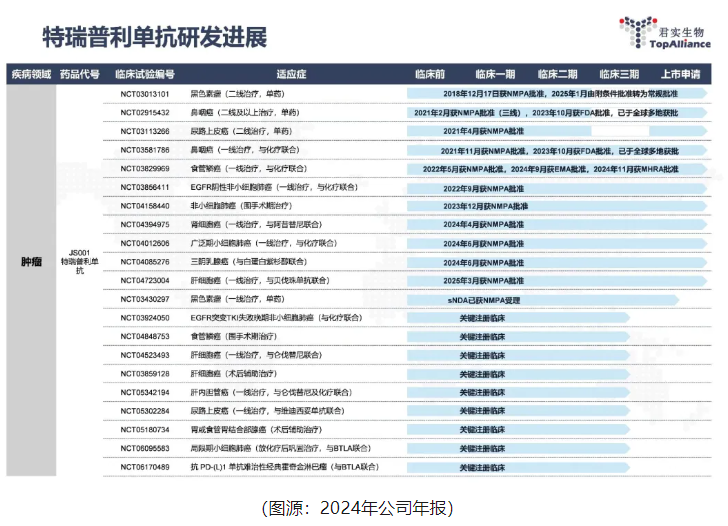Image resolution: width=728 pixels, height=526 pixels.
Task: Select the 临床一期 stage header
Action: coord(495,74)
